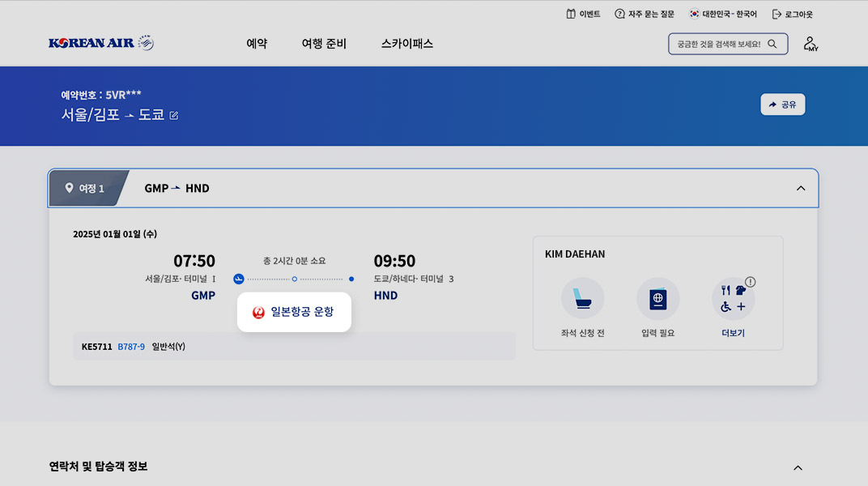Click the 일본항공 운항 operator badge
Viewport: 868px width, 486px height.
[x=294, y=312]
